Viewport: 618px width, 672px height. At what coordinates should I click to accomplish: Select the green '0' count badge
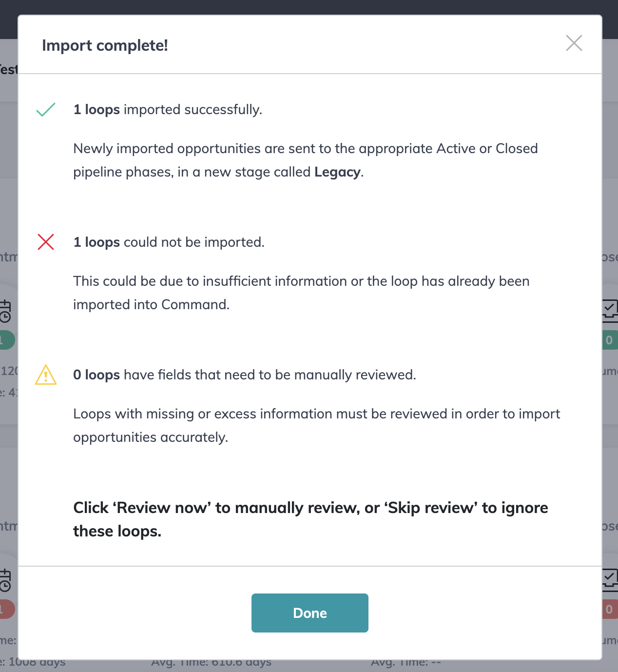(609, 340)
